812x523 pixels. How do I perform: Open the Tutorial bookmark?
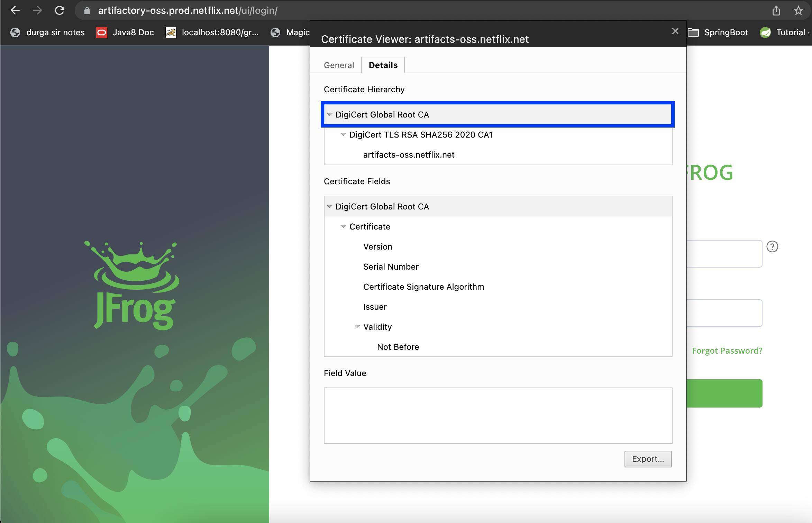point(785,32)
